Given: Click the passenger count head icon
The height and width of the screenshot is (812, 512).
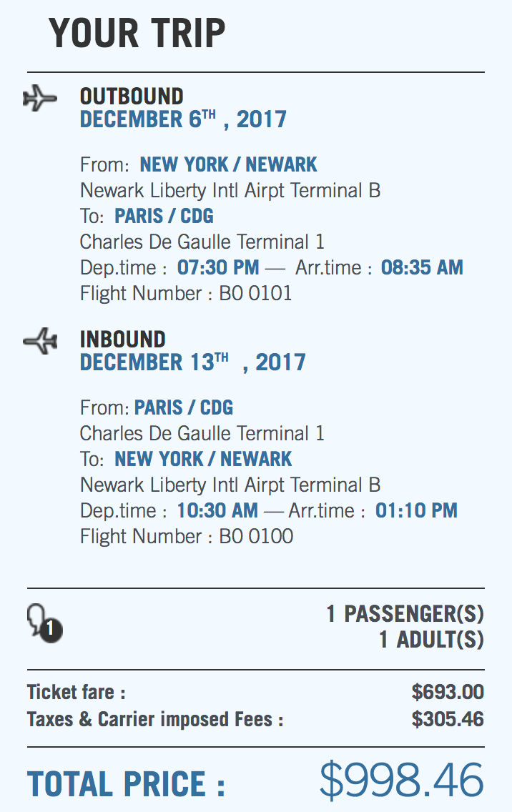Looking at the screenshot, I should [x=44, y=621].
